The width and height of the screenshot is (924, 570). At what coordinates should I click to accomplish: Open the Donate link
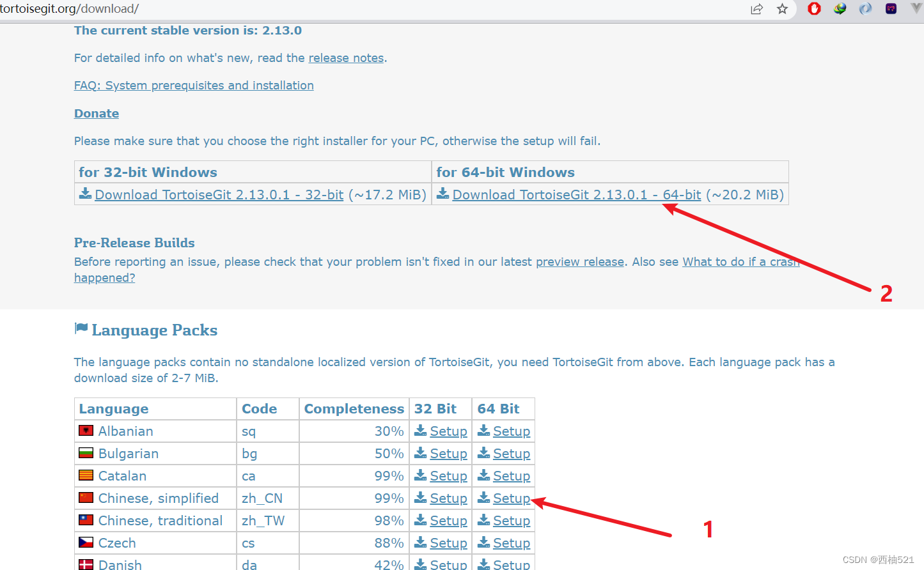[97, 114]
